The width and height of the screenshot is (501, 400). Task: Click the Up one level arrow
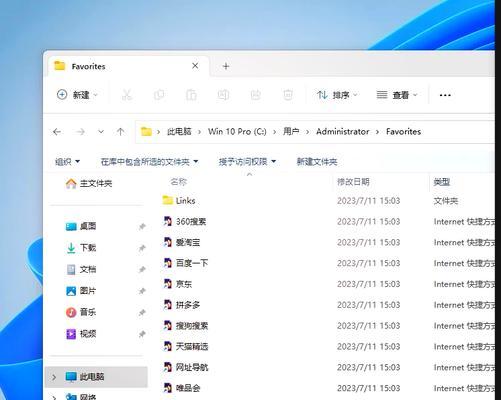121,132
